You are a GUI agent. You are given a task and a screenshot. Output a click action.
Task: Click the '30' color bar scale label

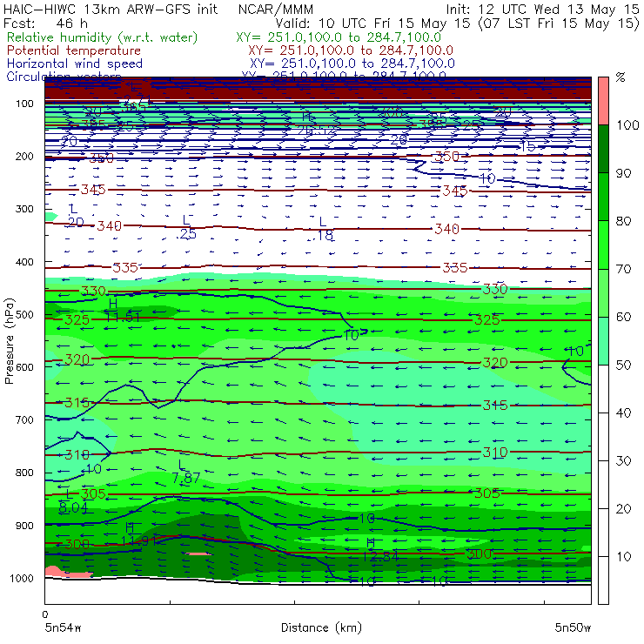[x=623, y=461]
